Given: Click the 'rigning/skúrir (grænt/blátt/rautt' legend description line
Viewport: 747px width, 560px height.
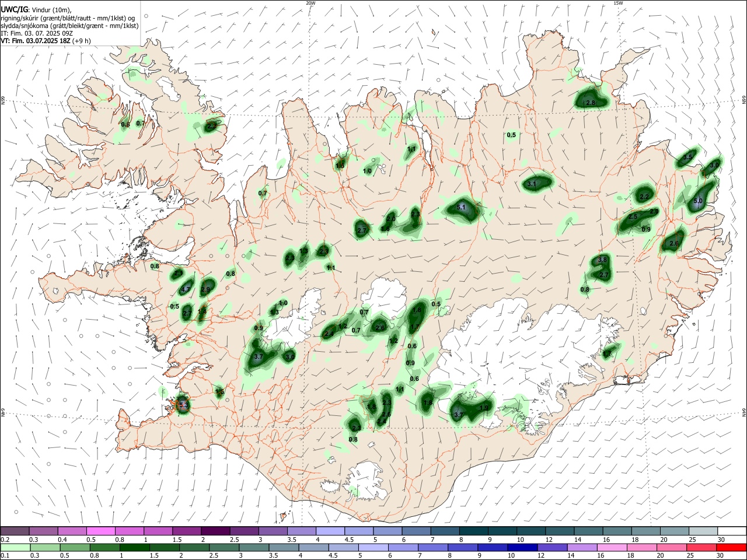Looking at the screenshot, I should 68,18.
